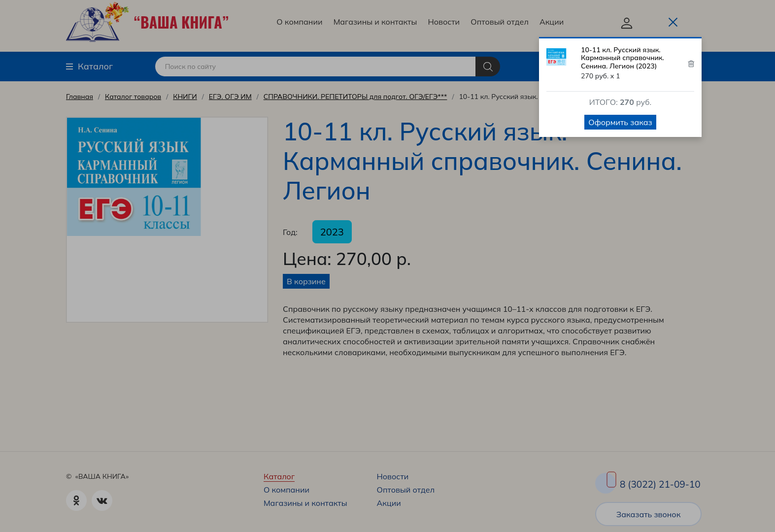This screenshot has height=532, width=775.
Task: Focus the Поиск по сайту search field
Action: click(315, 66)
